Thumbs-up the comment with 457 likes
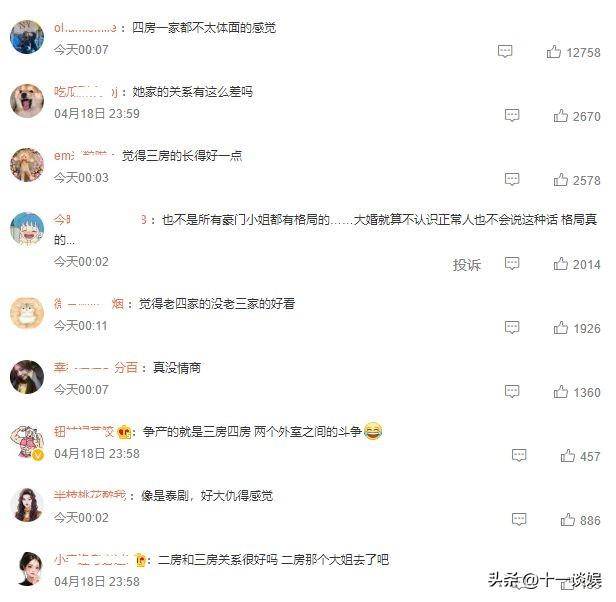 pyautogui.click(x=568, y=455)
